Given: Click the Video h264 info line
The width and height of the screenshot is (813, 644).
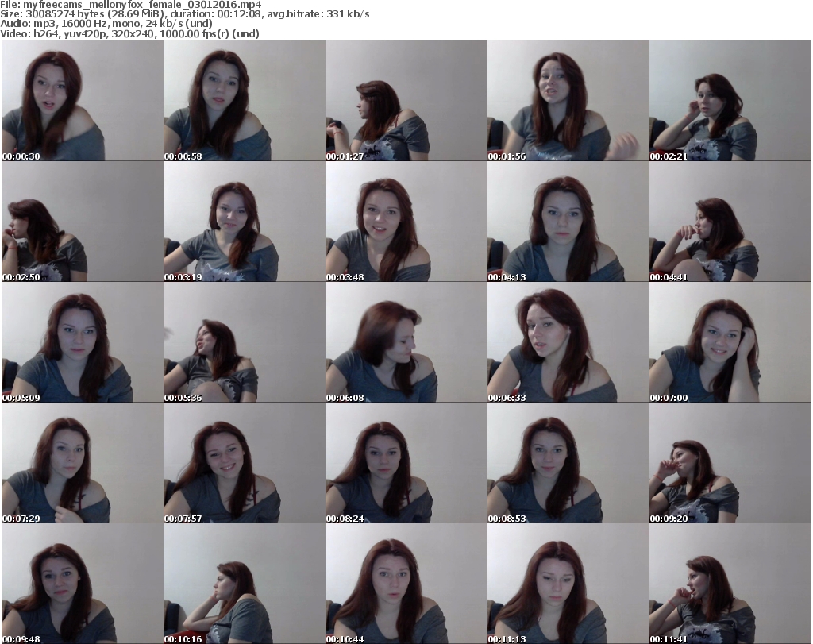Looking at the screenshot, I should point(129,33).
